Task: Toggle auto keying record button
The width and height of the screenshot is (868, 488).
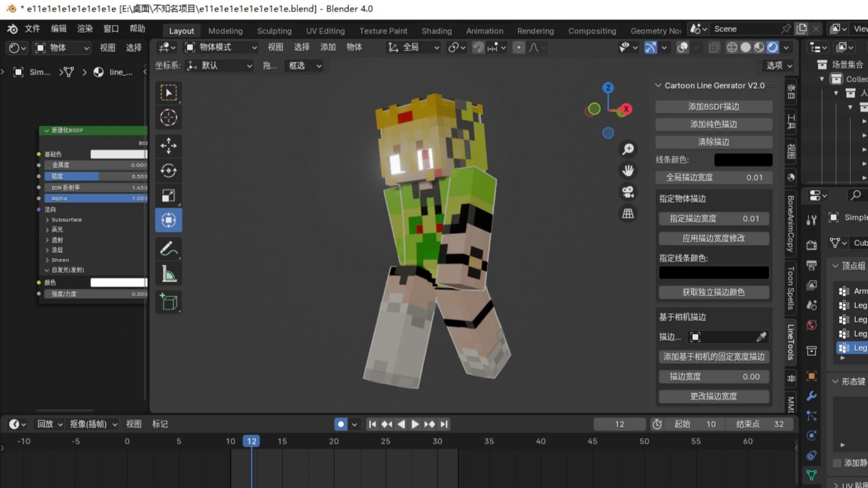Action: click(x=341, y=424)
